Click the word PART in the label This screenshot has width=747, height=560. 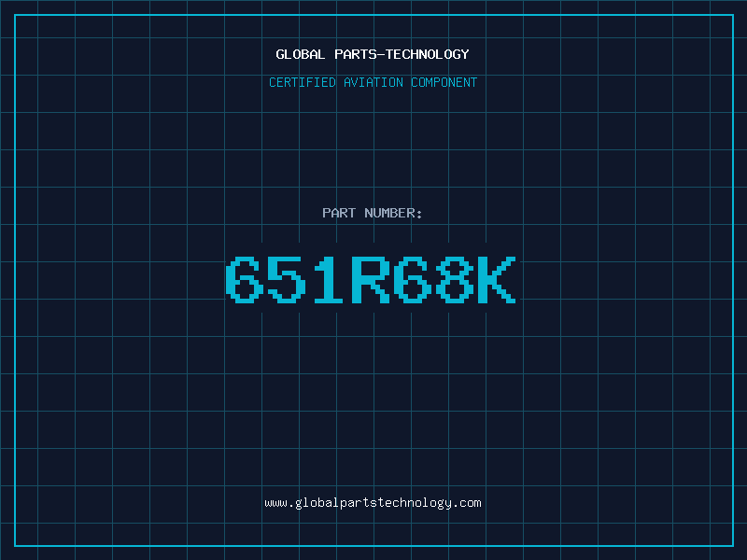339,214
